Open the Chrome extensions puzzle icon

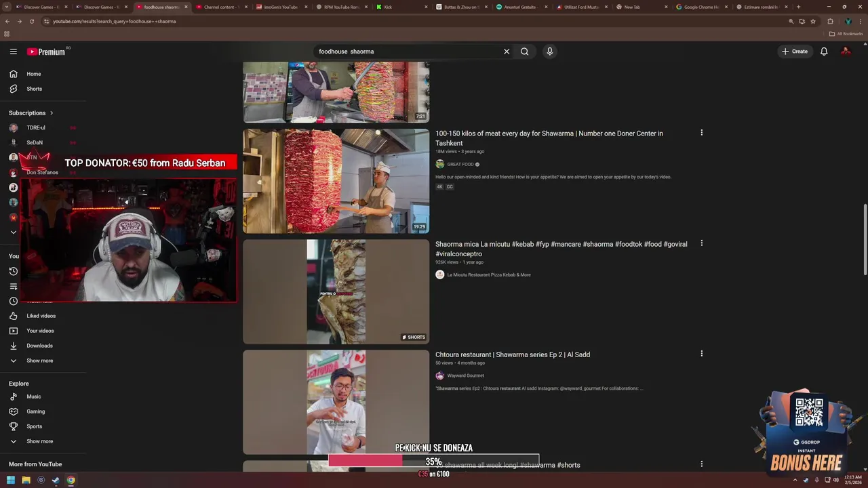(830, 21)
